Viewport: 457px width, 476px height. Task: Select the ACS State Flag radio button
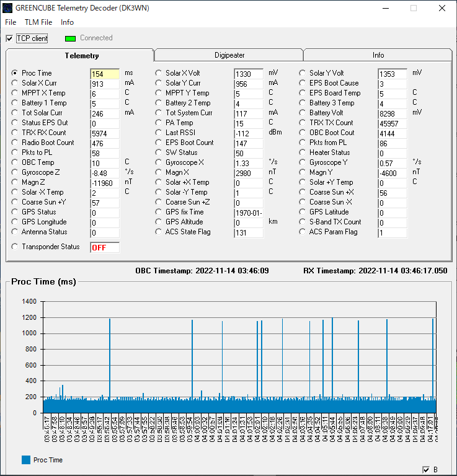158,232
